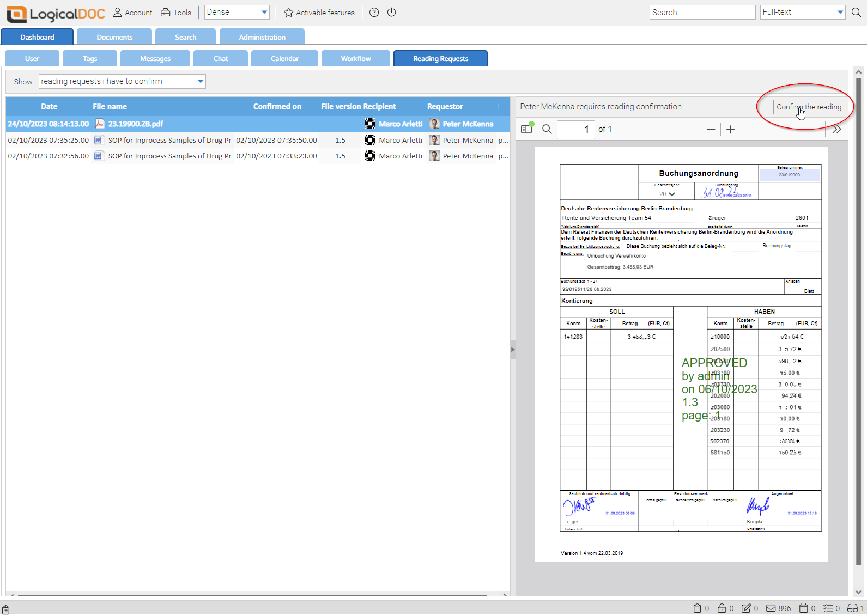Click the workflow tasks list icon in status bar
The width and height of the screenshot is (867, 616).
click(x=828, y=608)
